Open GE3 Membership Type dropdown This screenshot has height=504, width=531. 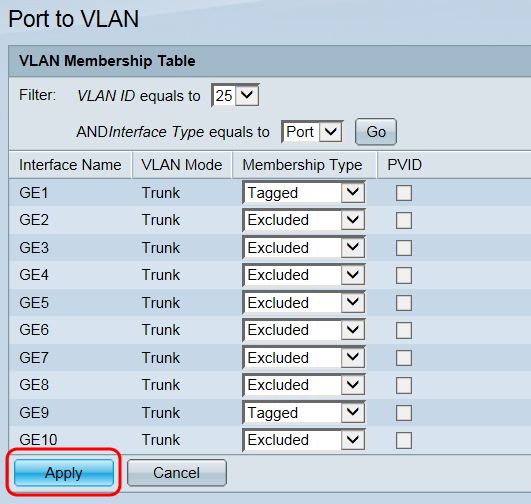tap(304, 248)
